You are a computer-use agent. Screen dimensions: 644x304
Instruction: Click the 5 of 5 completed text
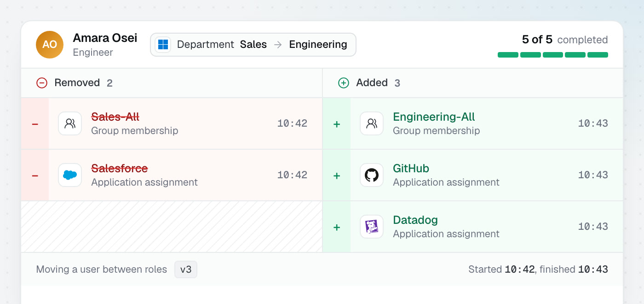(x=565, y=40)
